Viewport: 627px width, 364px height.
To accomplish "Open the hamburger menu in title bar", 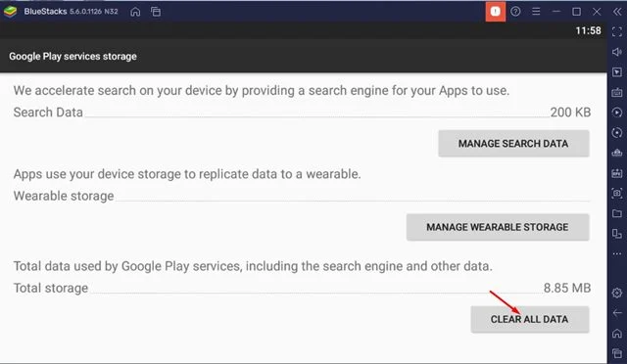I will coord(536,12).
